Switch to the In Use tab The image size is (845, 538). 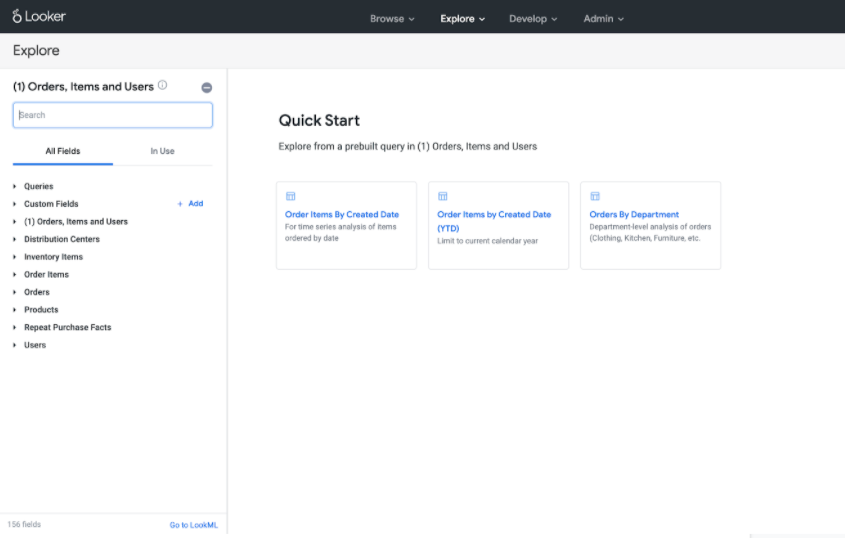162,151
